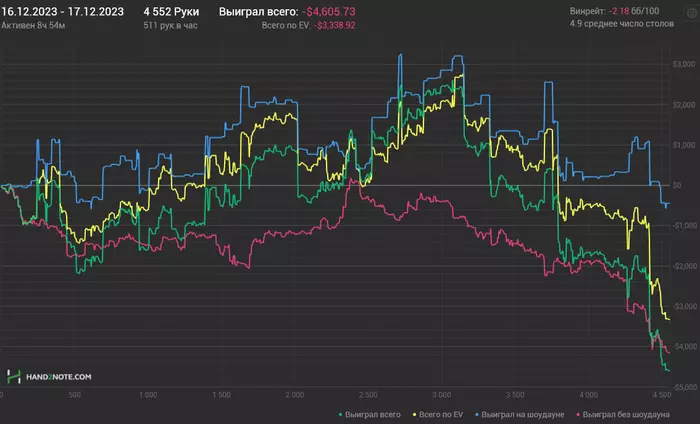Click the 4 552 Руки hands counter
This screenshot has width=700, height=424.
(171, 12)
